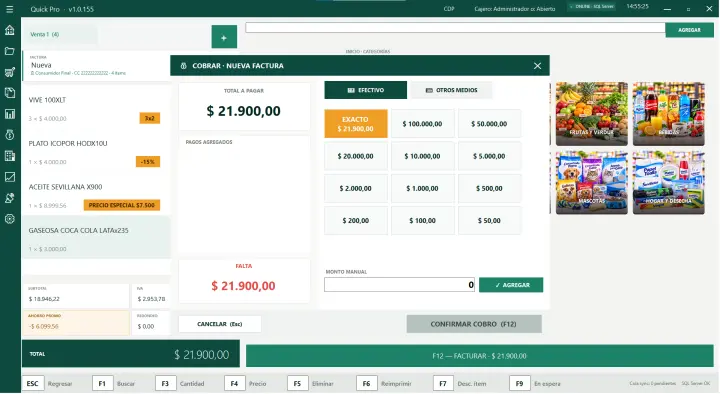Pick the $ 5.000,00 bill button
Viewport: 720px width, 394px height.
click(x=489, y=156)
